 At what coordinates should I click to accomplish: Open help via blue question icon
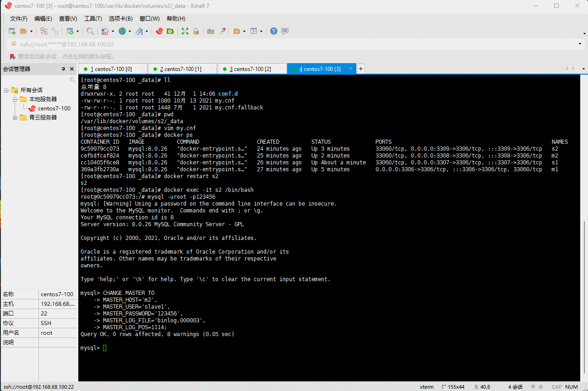pos(274,31)
